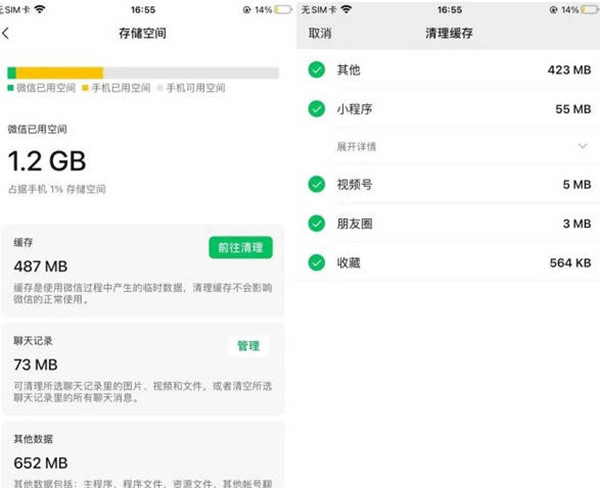Tap the 其他数据 section heading

33,439
